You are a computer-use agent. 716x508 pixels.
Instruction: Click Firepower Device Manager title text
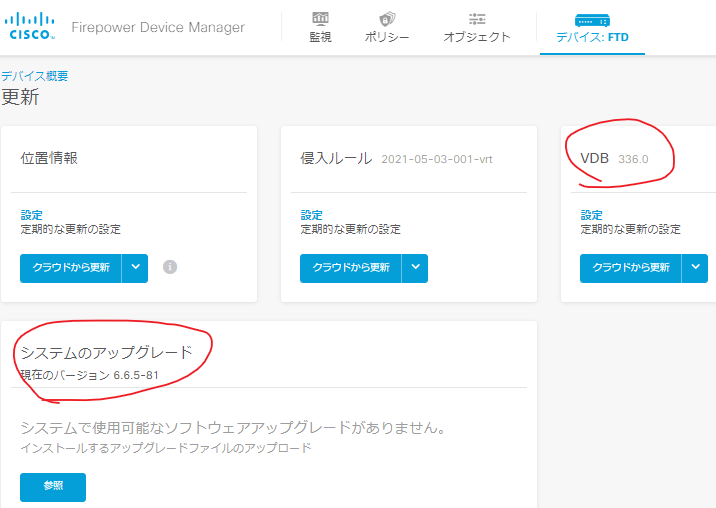[x=158, y=27]
